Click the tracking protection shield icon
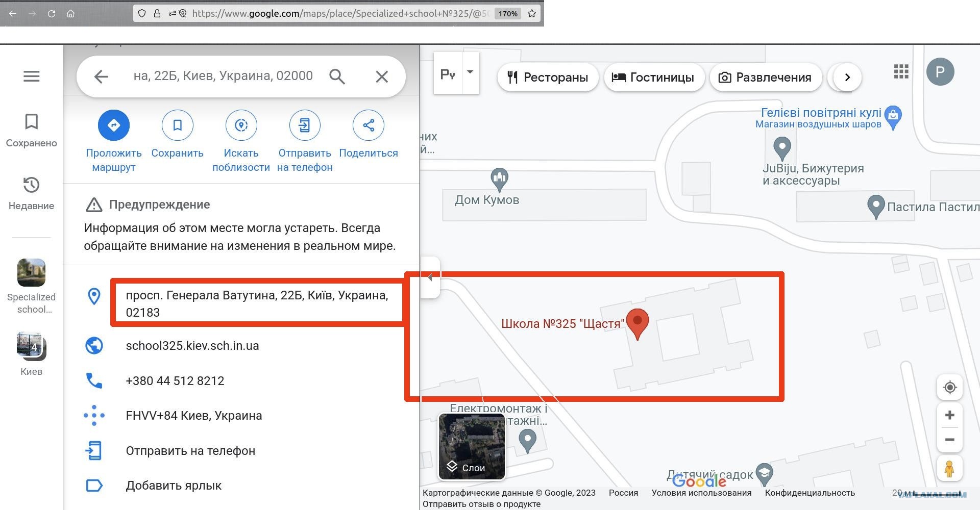980x510 pixels. pos(142,14)
